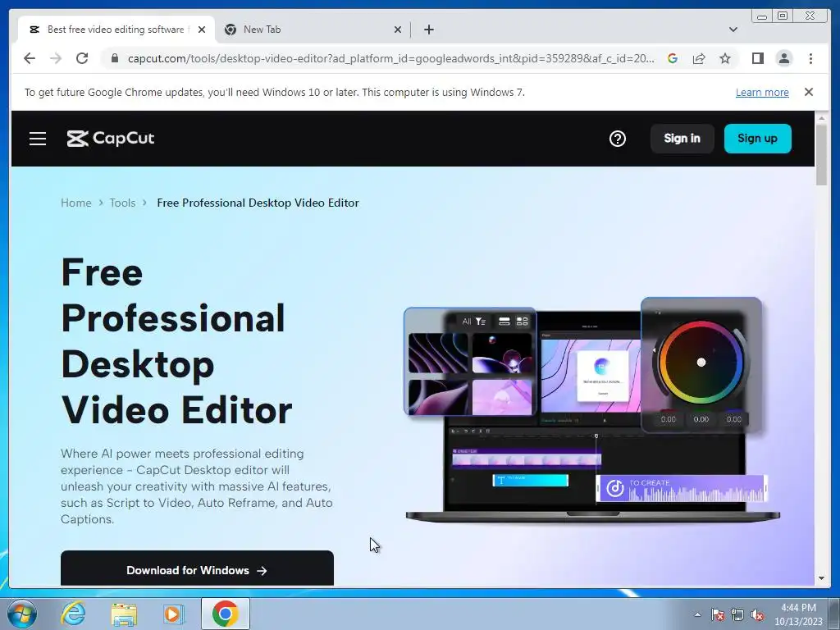Click the vertical scrollbar thumb

[821, 155]
